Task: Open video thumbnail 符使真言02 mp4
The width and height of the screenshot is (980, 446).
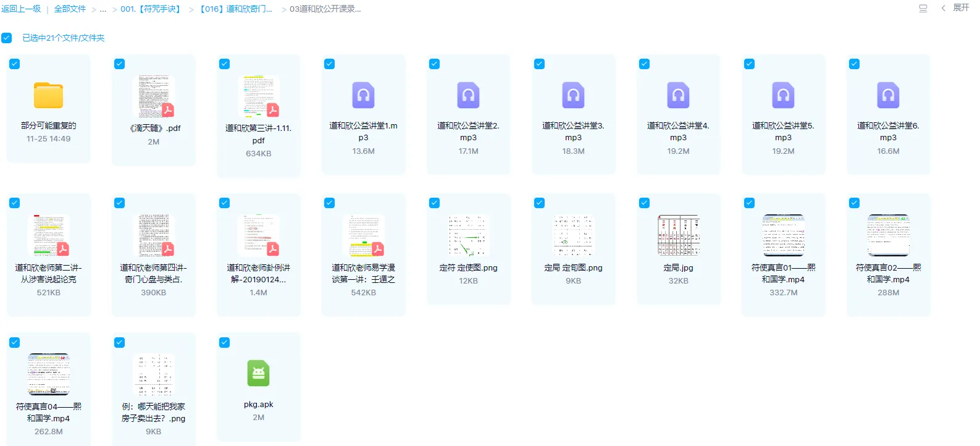Action: pos(888,235)
